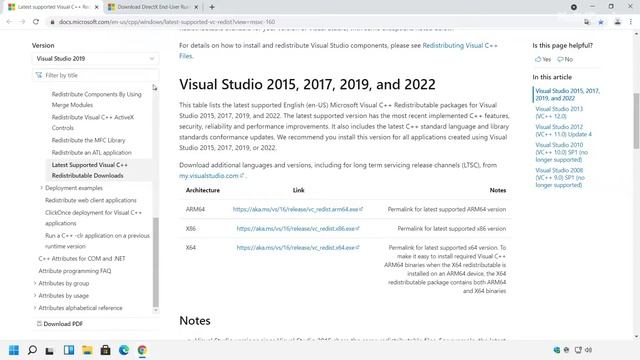The width and height of the screenshot is (640, 360).
Task: Open the Windows Start menu
Action: pos(14,350)
